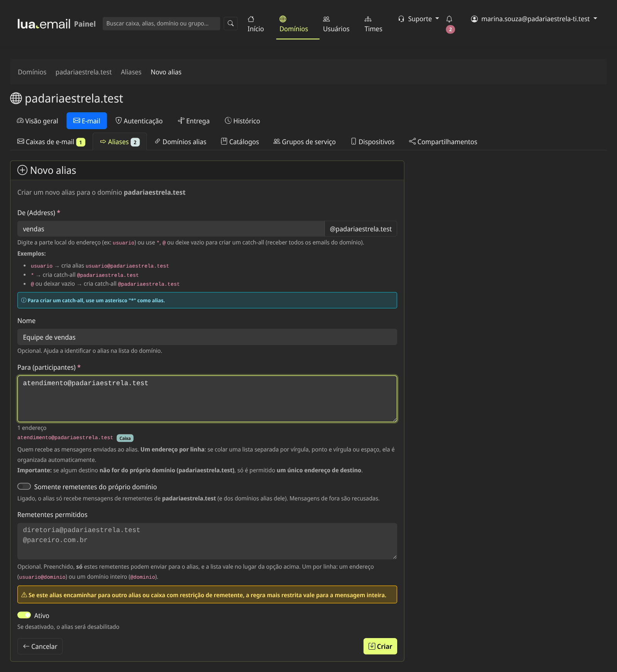
Task: Click the Nome field containing Equipe de vendas
Action: click(x=207, y=337)
